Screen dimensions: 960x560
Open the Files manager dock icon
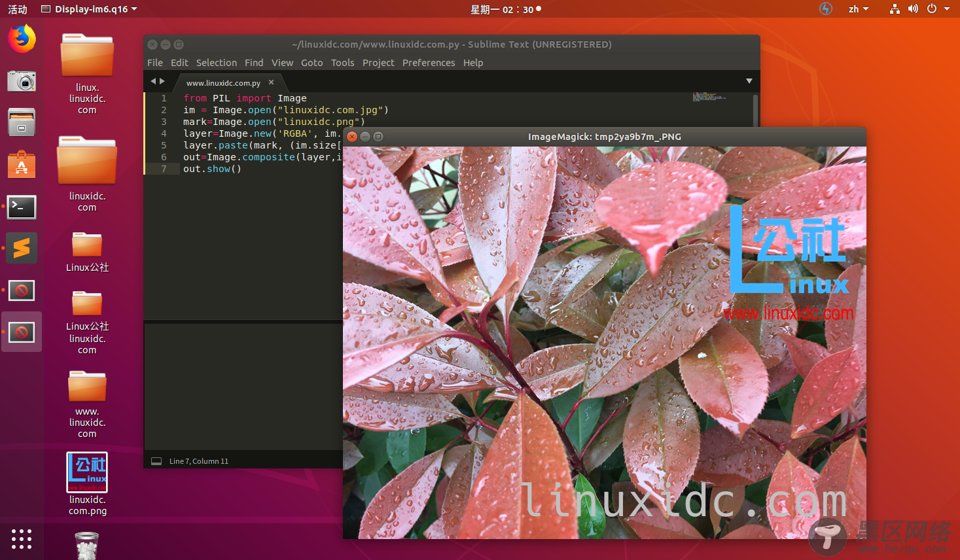coord(22,122)
